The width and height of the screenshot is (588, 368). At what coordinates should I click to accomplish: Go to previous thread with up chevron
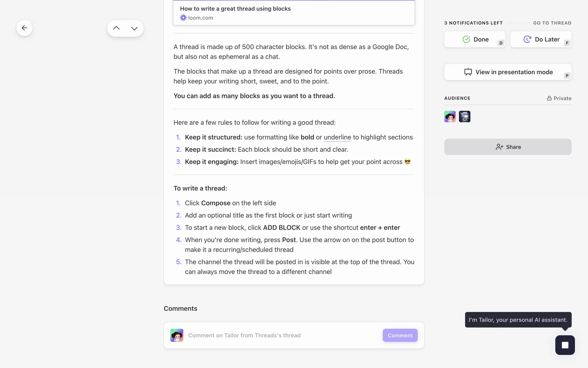coord(116,28)
